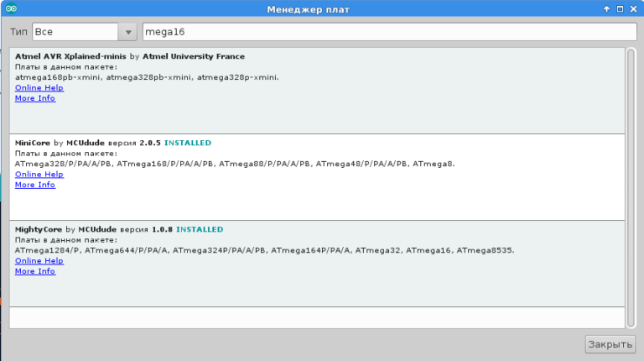Click the up-arrow icon in the title bar
Viewport: 644px width, 361px height.
606,8
